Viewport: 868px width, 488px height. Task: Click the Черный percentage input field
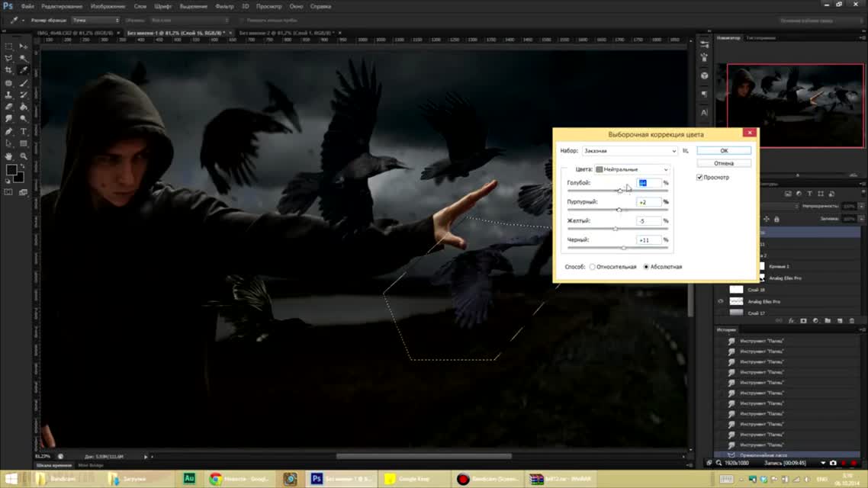tap(649, 240)
